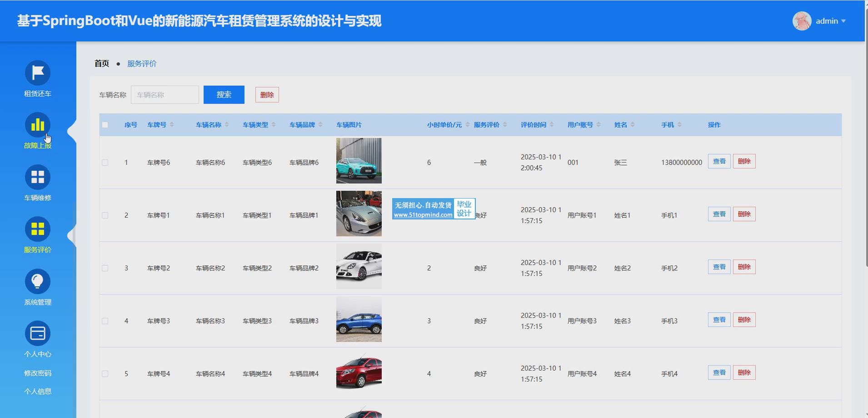
Task: Check the row 3 checkbox for 车牌号2
Action: pyautogui.click(x=105, y=269)
